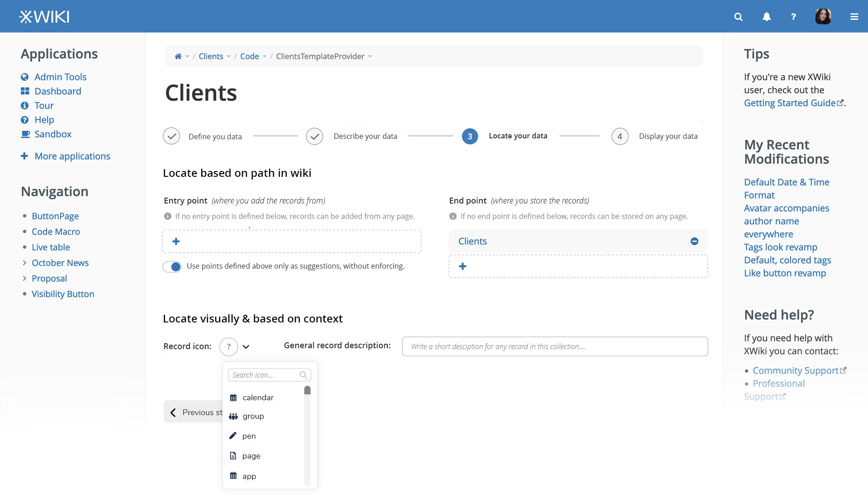
Task: Open the Getting Started Guide link
Action: click(789, 103)
